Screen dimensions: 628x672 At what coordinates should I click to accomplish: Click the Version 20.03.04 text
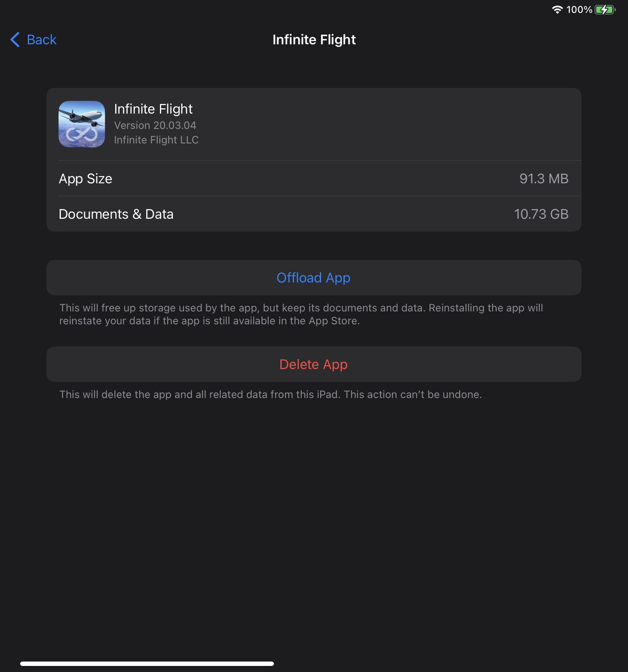(155, 125)
